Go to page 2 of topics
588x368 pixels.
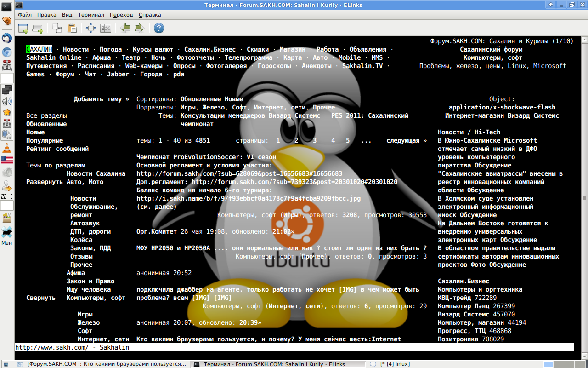pyautogui.click(x=296, y=140)
